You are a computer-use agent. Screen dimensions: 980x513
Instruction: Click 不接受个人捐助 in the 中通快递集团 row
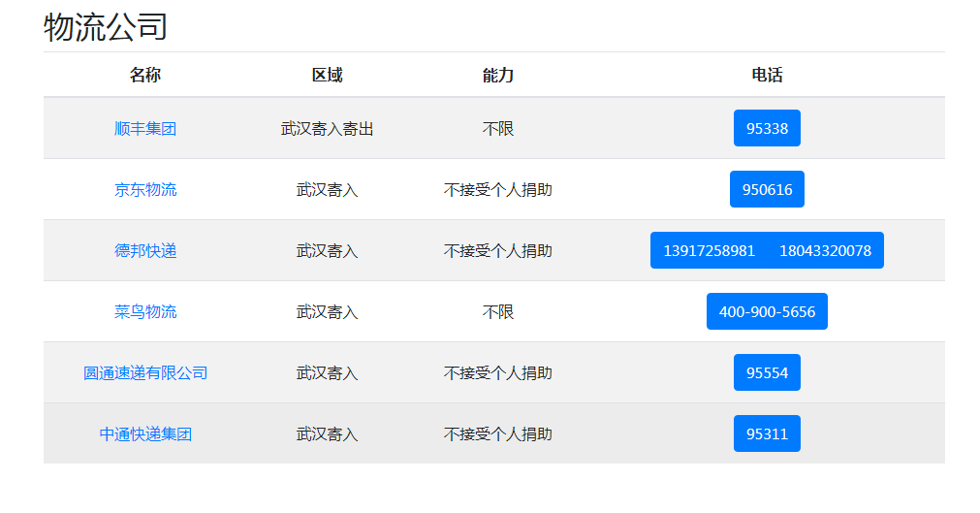click(497, 434)
